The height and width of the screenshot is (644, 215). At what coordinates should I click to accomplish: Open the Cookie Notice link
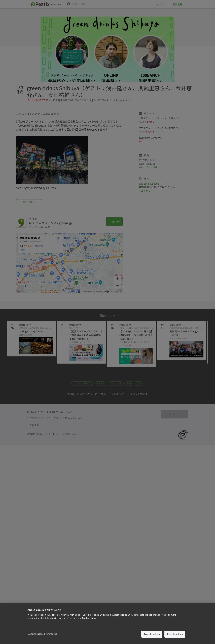pos(89,618)
